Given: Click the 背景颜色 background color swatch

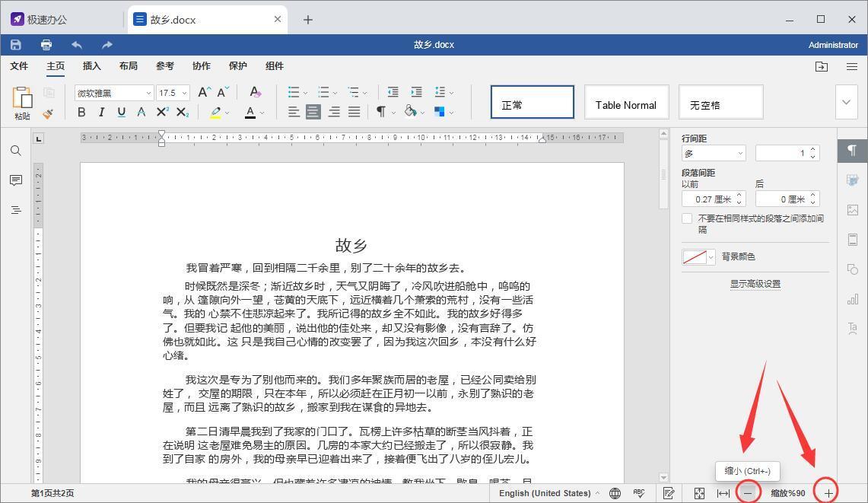Looking at the screenshot, I should coord(697,256).
